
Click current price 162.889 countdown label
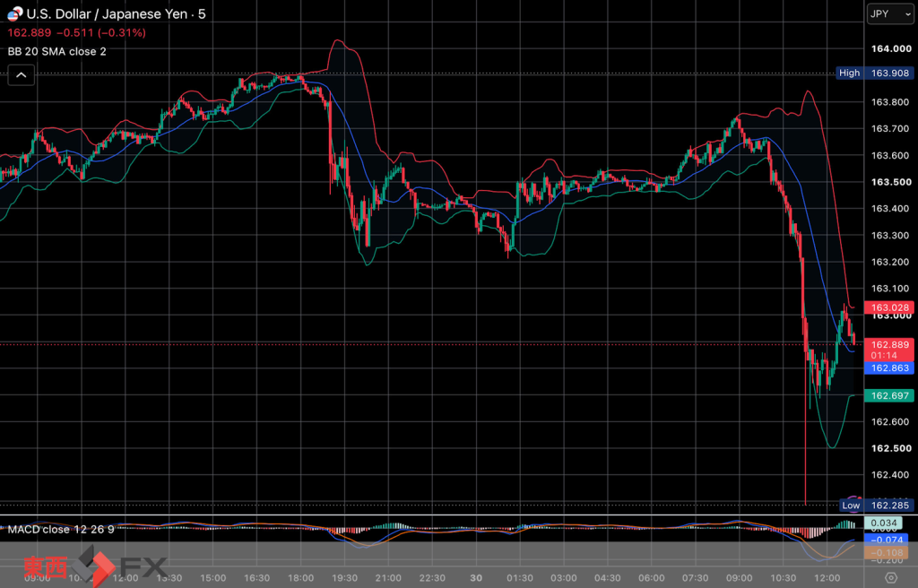[x=889, y=350]
